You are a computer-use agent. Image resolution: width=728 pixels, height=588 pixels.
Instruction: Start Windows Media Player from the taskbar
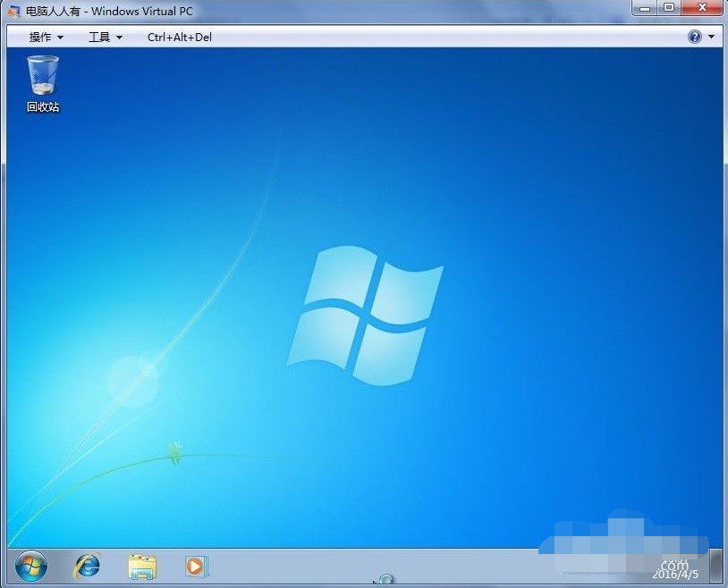pyautogui.click(x=196, y=566)
